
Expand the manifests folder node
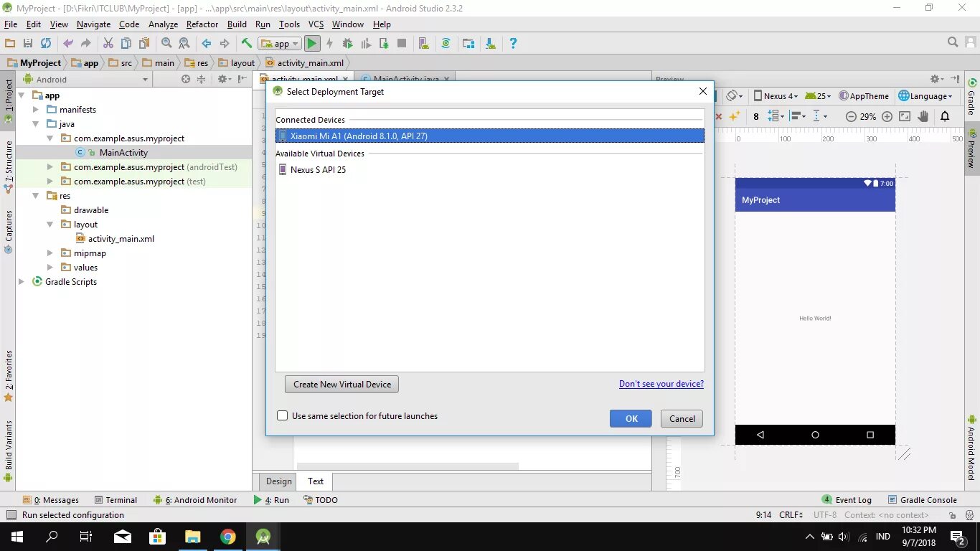[x=36, y=110]
